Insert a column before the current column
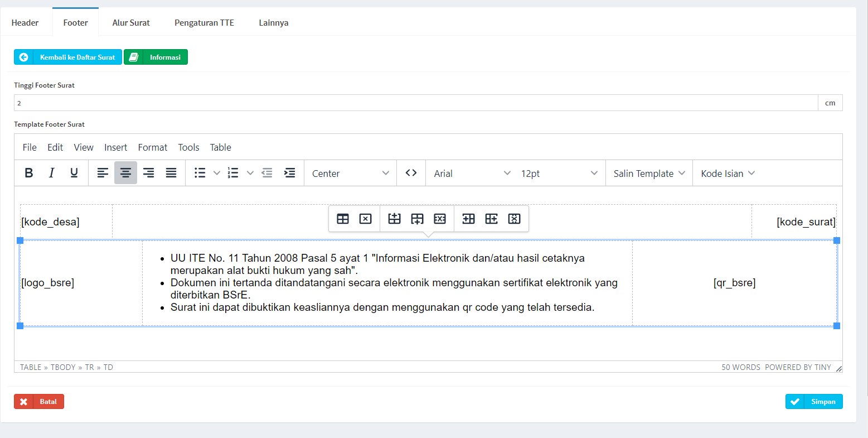 (x=468, y=218)
